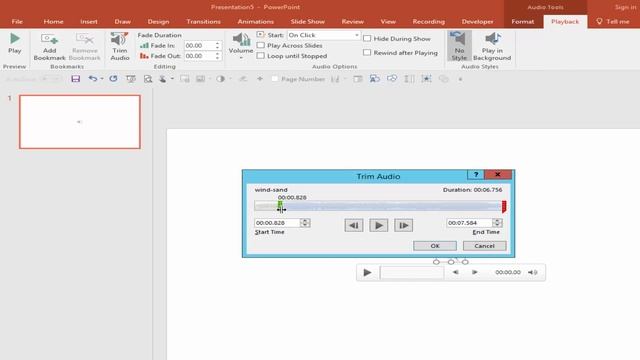Click the Add Bookmark icon
This screenshot has width=640, height=360.
[x=49, y=39]
